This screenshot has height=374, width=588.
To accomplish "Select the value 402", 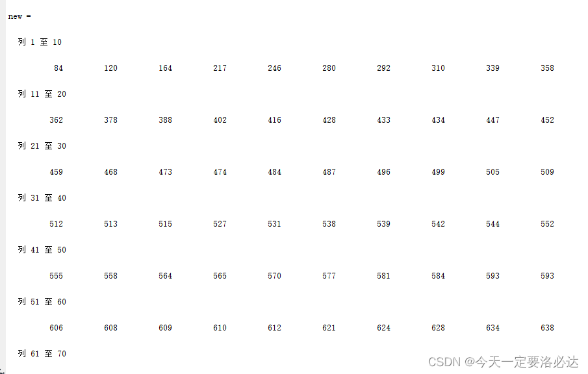I will pyautogui.click(x=220, y=120).
